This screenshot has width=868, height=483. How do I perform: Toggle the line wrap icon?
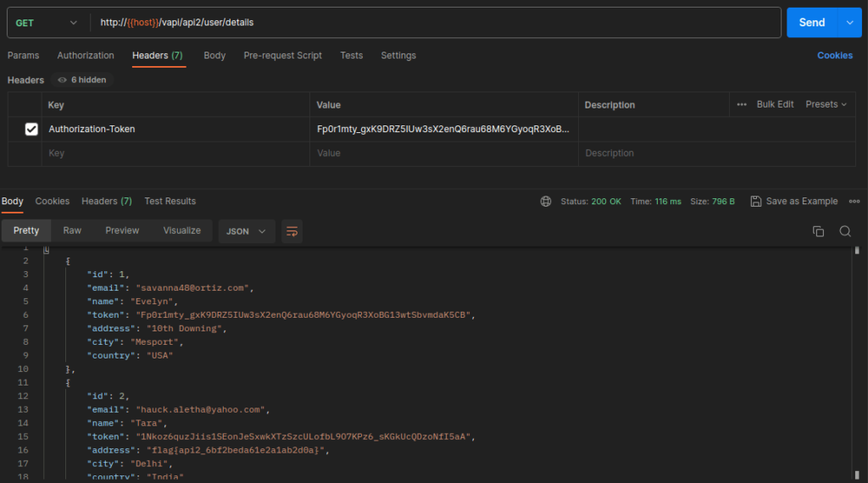point(292,231)
